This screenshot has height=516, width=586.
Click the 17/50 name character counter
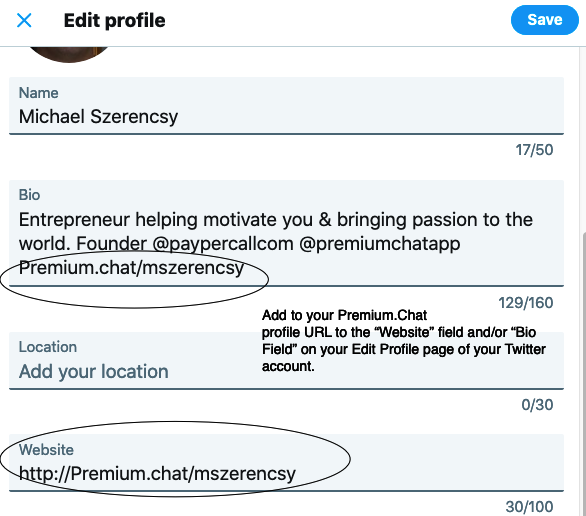coord(534,150)
